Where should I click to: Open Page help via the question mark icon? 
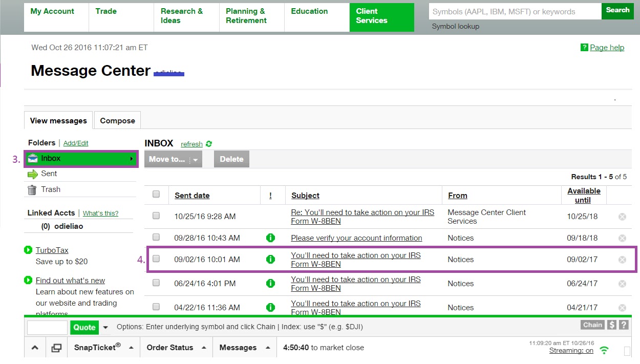click(584, 47)
